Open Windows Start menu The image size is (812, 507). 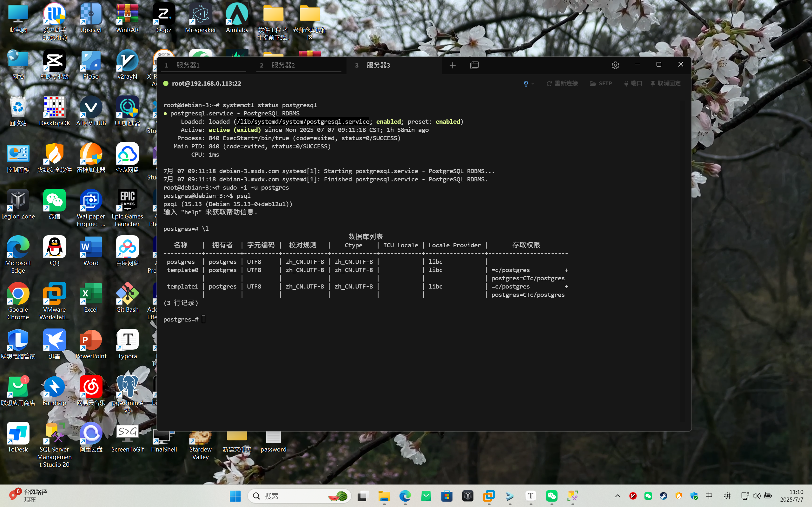pos(235,496)
